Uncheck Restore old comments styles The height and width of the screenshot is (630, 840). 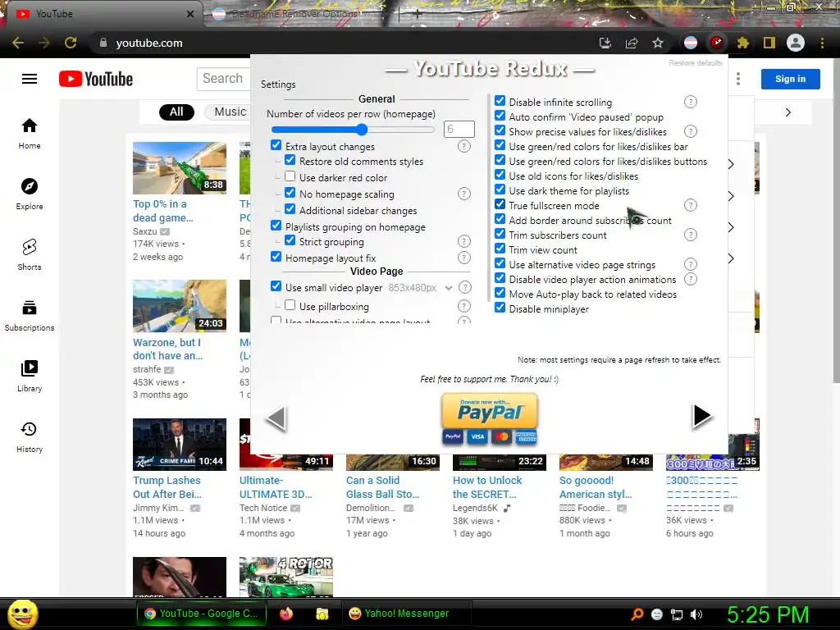(x=290, y=160)
